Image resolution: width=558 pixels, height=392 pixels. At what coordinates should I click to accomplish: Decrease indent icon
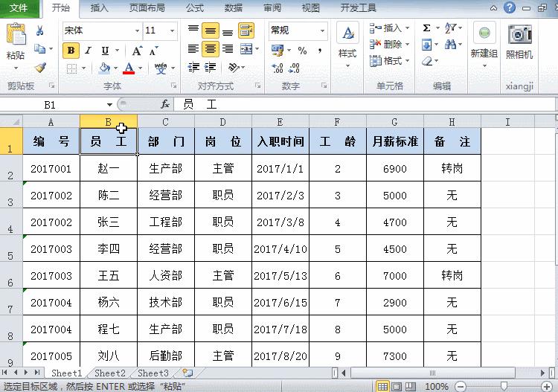[193, 67]
